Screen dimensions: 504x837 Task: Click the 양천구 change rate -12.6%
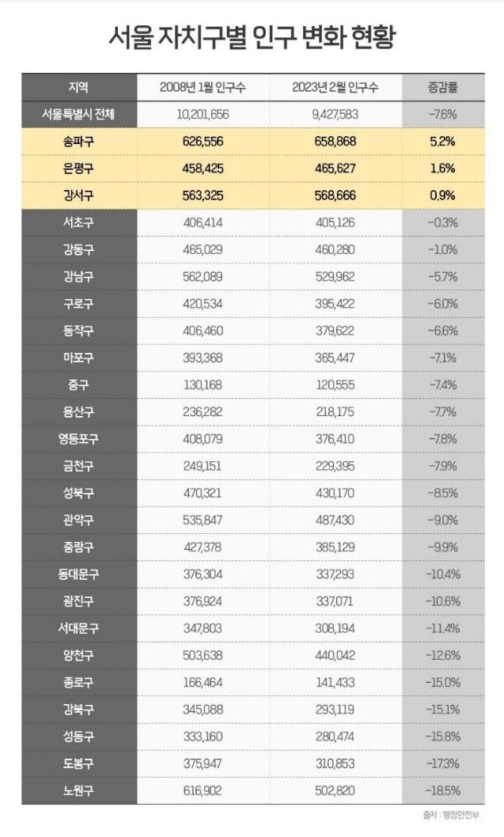(443, 656)
